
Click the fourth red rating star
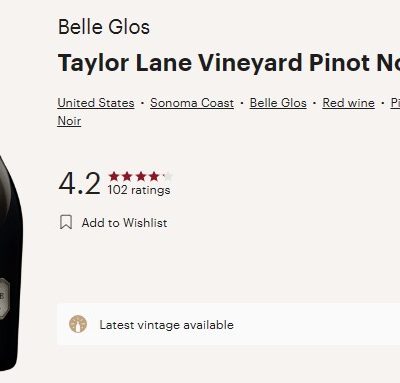click(154, 176)
